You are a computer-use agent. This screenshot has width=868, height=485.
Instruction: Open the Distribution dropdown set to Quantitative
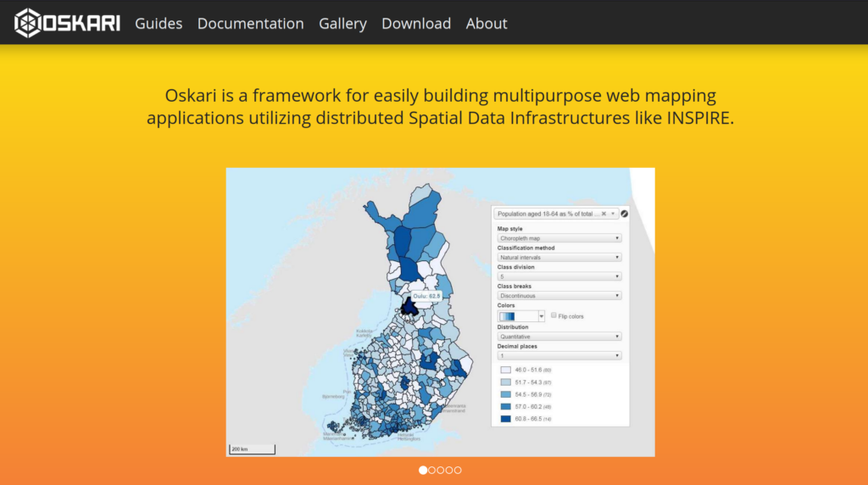tap(559, 337)
